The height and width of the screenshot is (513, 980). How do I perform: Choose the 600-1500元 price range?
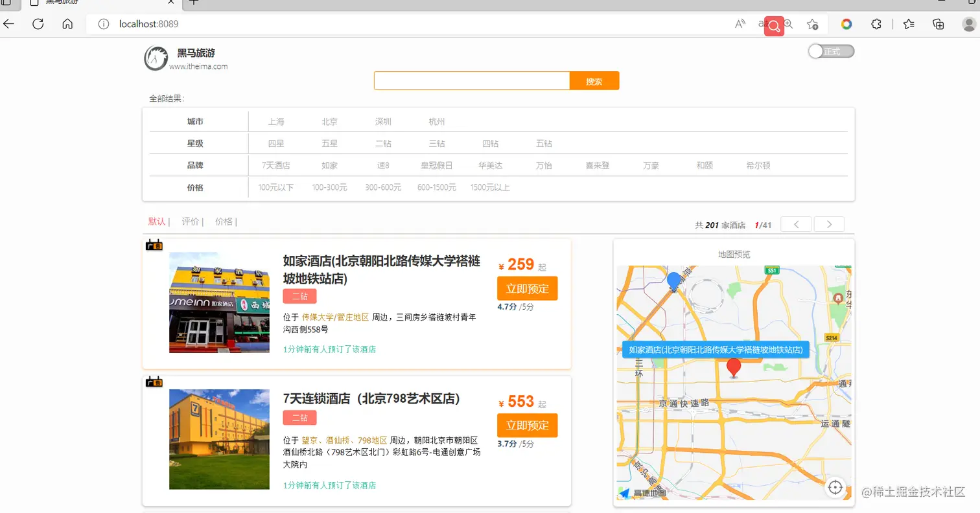[437, 188]
